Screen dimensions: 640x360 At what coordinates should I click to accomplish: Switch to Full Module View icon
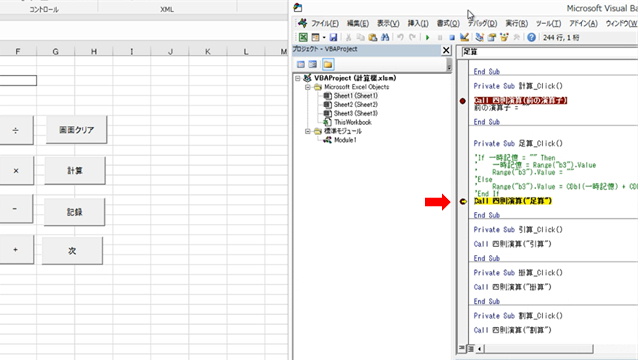pos(471,349)
